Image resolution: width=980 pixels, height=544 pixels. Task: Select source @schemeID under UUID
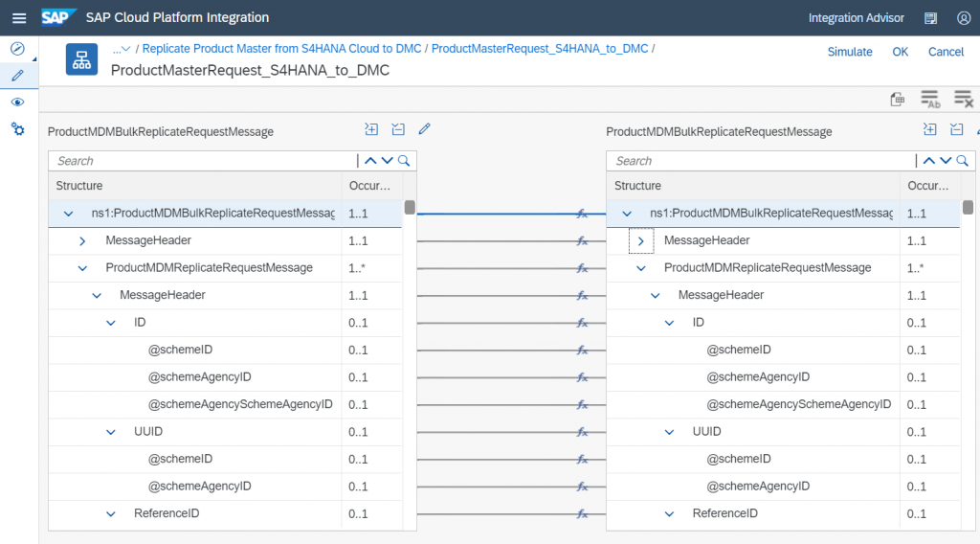(225, 459)
